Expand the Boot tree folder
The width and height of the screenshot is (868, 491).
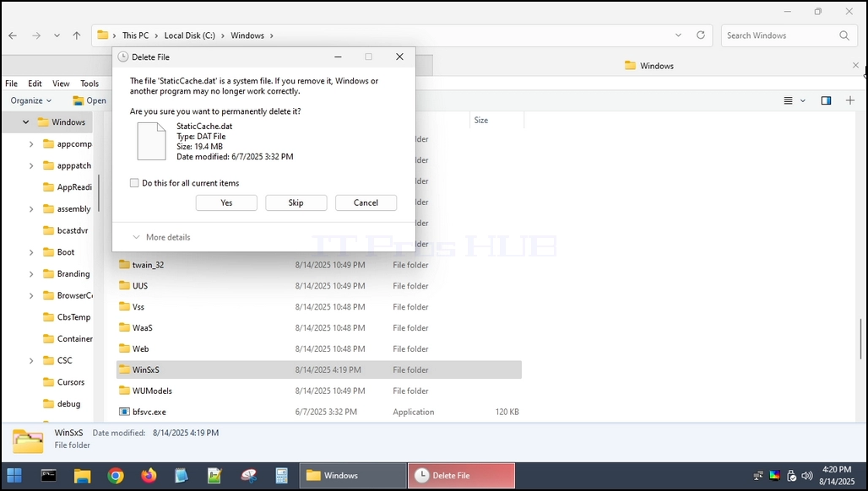31,252
